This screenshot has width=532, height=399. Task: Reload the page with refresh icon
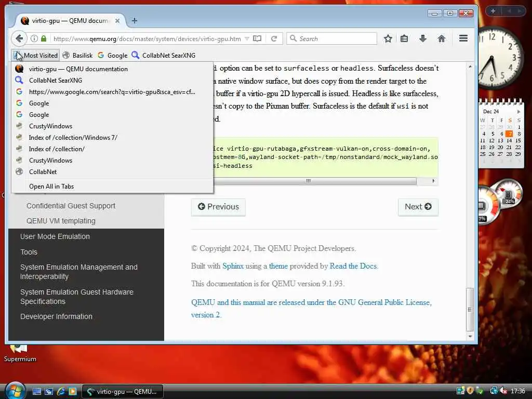pyautogui.click(x=274, y=38)
